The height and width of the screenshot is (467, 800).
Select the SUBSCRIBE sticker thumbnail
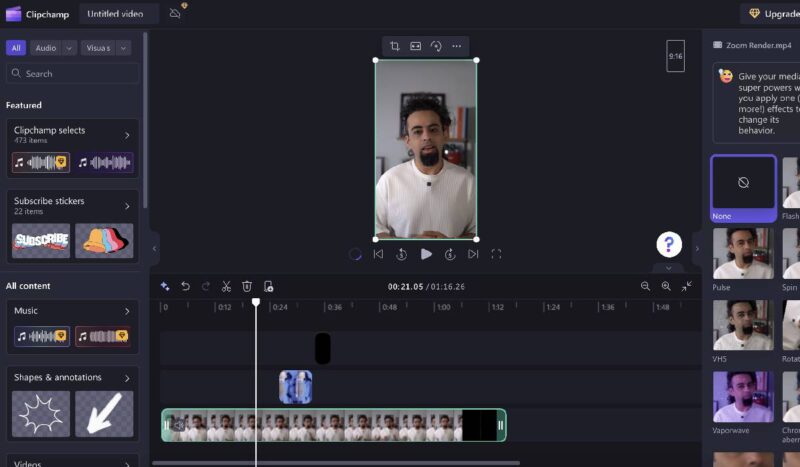41,240
